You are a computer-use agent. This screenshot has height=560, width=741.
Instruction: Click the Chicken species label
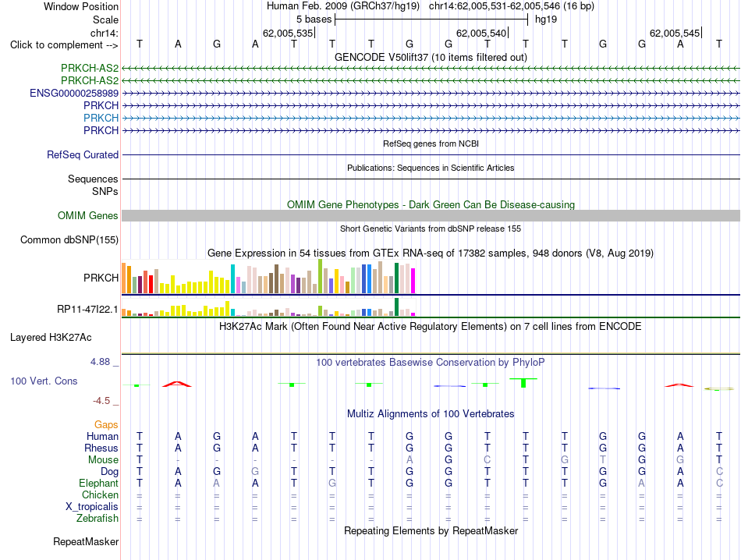pos(100,494)
